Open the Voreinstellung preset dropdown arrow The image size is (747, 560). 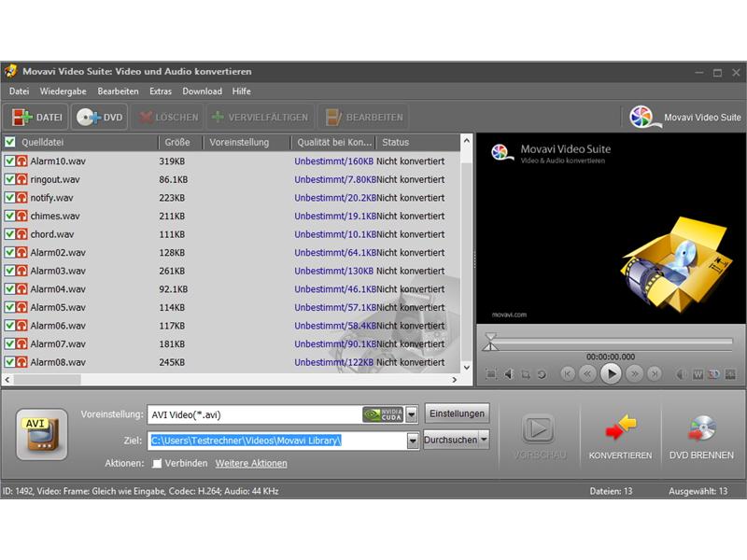pos(412,414)
